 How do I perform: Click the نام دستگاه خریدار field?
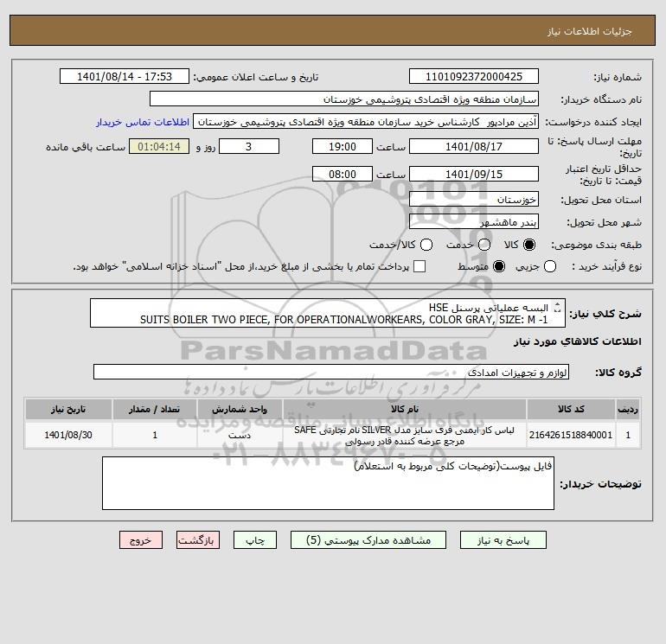pyautogui.click(x=344, y=99)
